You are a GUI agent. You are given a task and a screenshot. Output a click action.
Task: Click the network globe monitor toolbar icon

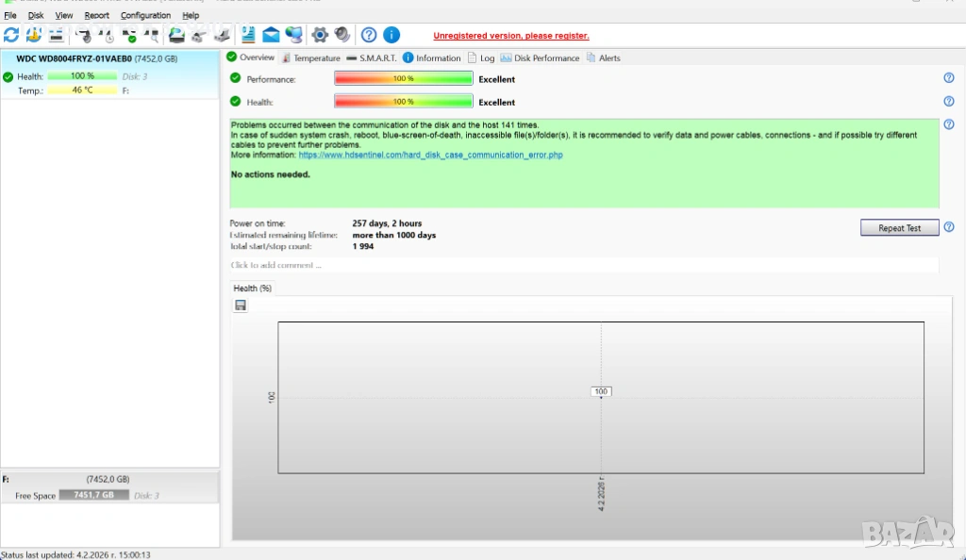pos(293,36)
